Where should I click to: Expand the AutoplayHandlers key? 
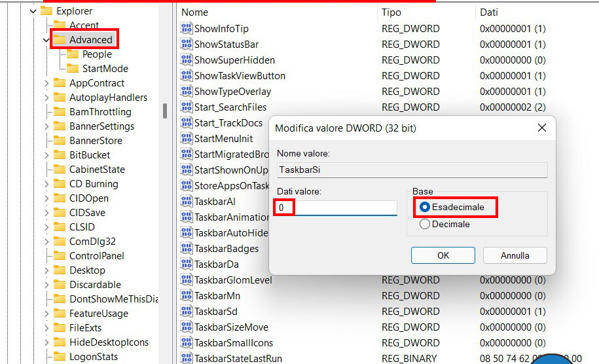pos(46,98)
